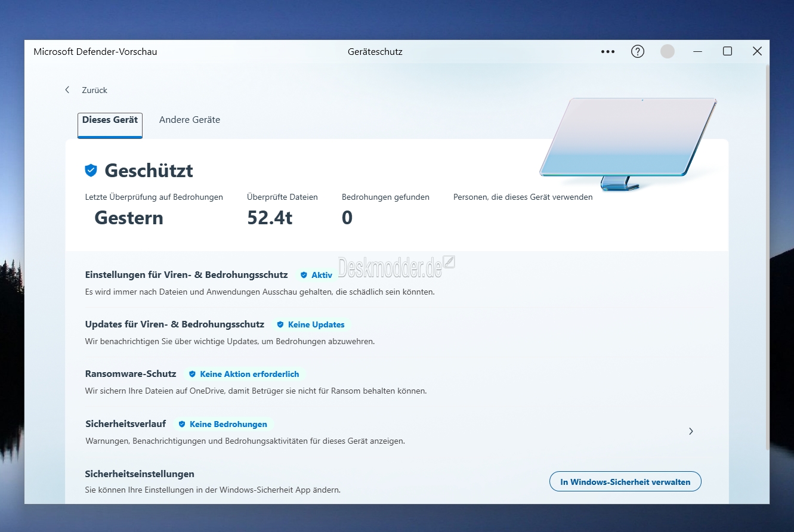Image resolution: width=794 pixels, height=532 pixels.
Task: Maximize the Defender window
Action: coord(727,51)
